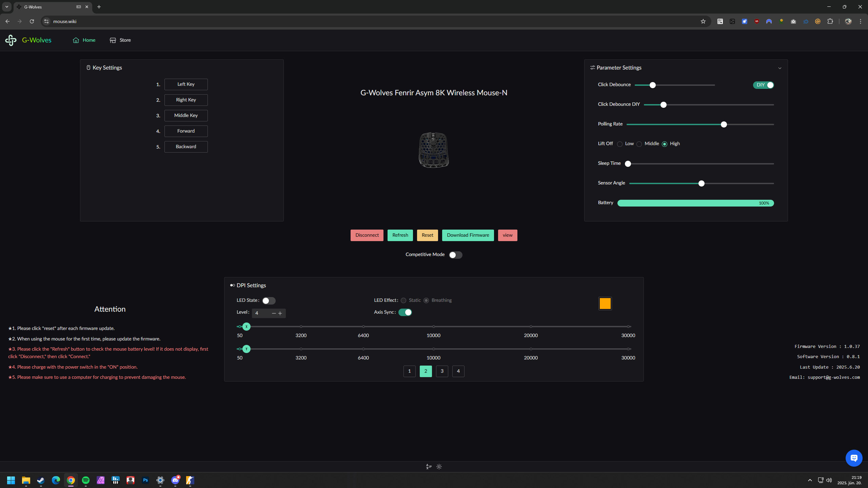Image resolution: width=868 pixels, height=488 pixels.
Task: Select Breathing LED effect
Action: (x=426, y=300)
